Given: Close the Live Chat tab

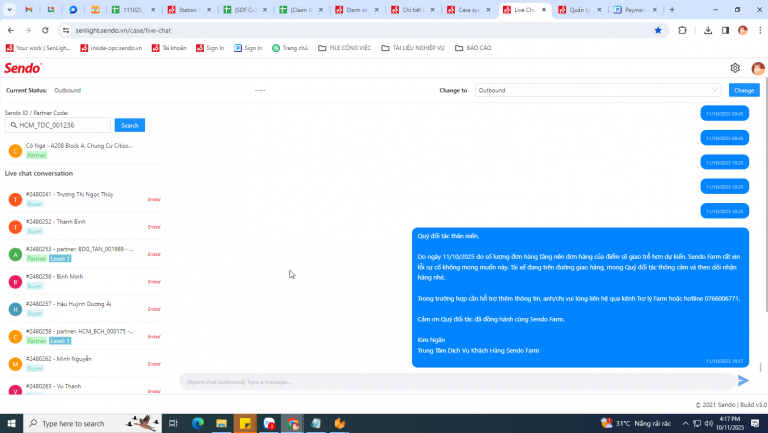Looking at the screenshot, I should click(x=544, y=9).
